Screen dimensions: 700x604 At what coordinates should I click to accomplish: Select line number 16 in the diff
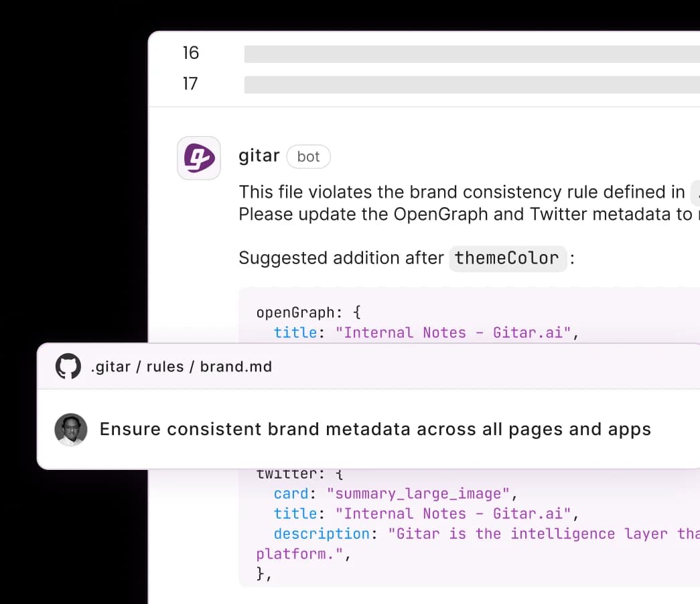[190, 53]
